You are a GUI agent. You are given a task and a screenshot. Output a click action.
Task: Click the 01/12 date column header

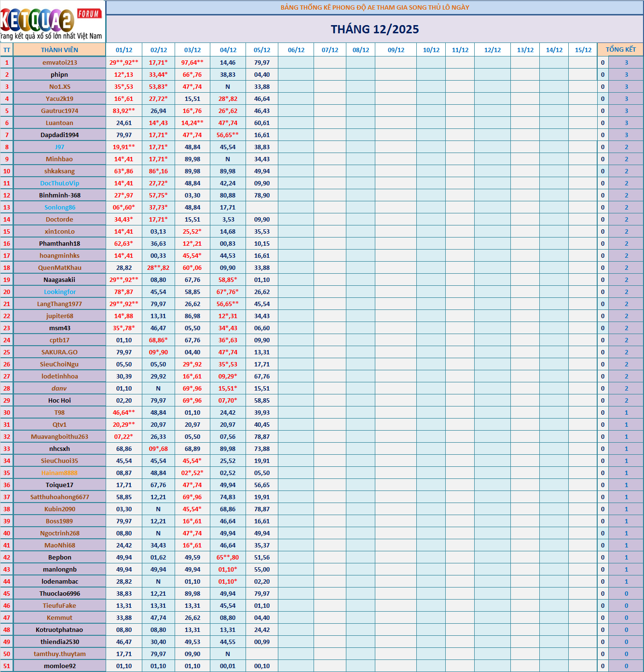124,50
